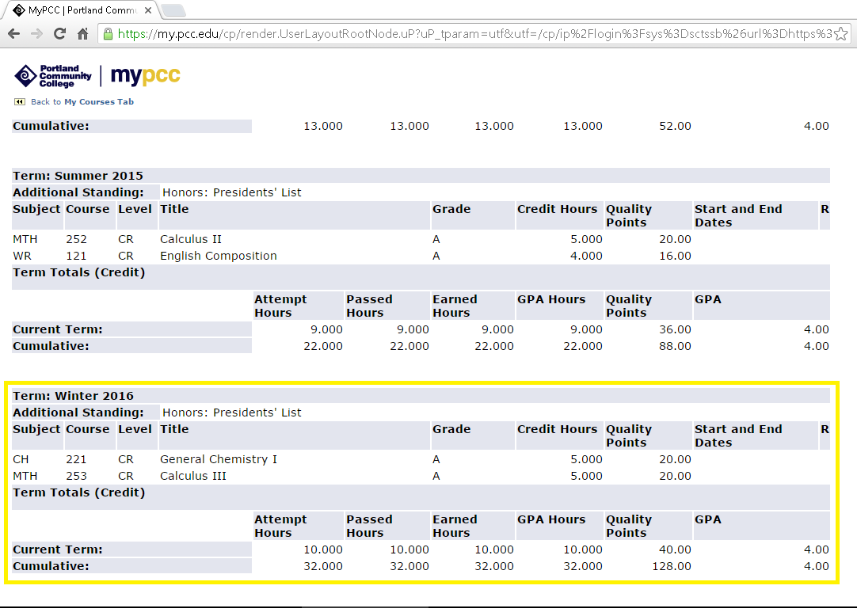Viewport: 857px width, 616px height.
Task: Open the My Courses Tab link
Action: click(99, 102)
